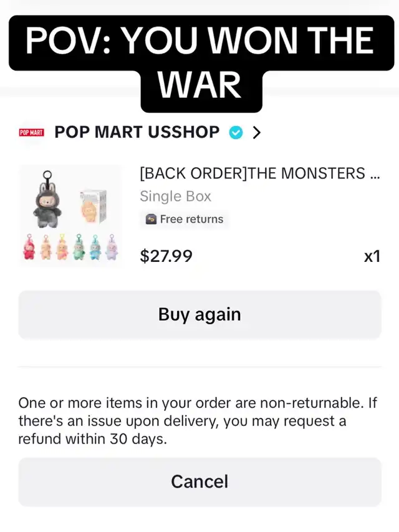399x532 pixels.
Task: Tap the Free returns label
Action: click(191, 219)
